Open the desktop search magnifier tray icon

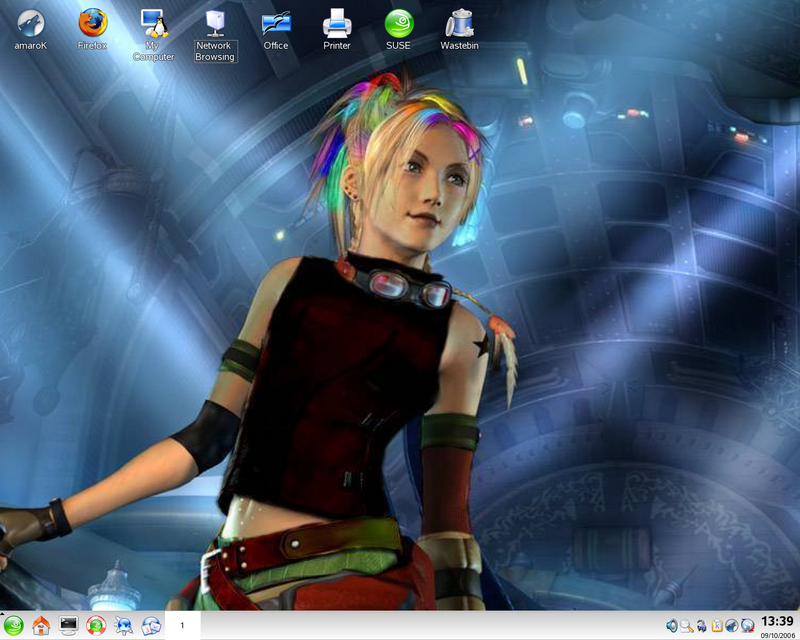click(x=687, y=626)
